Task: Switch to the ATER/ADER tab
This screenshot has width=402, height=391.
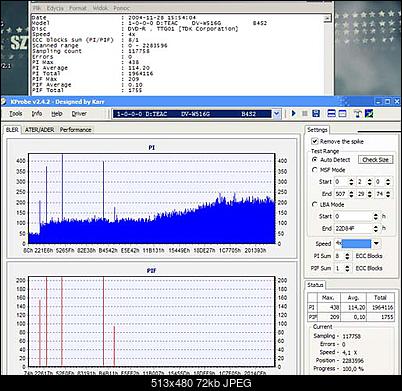Action: [x=39, y=130]
